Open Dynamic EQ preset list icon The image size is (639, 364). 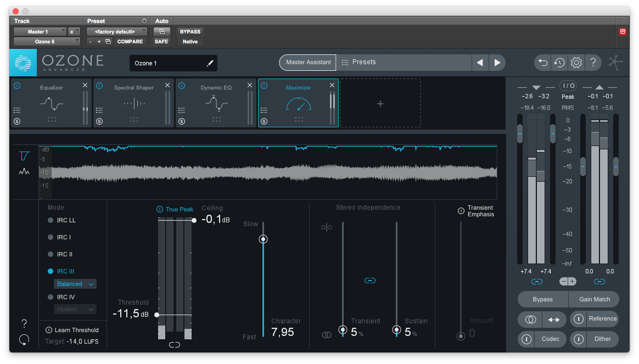coord(182,110)
